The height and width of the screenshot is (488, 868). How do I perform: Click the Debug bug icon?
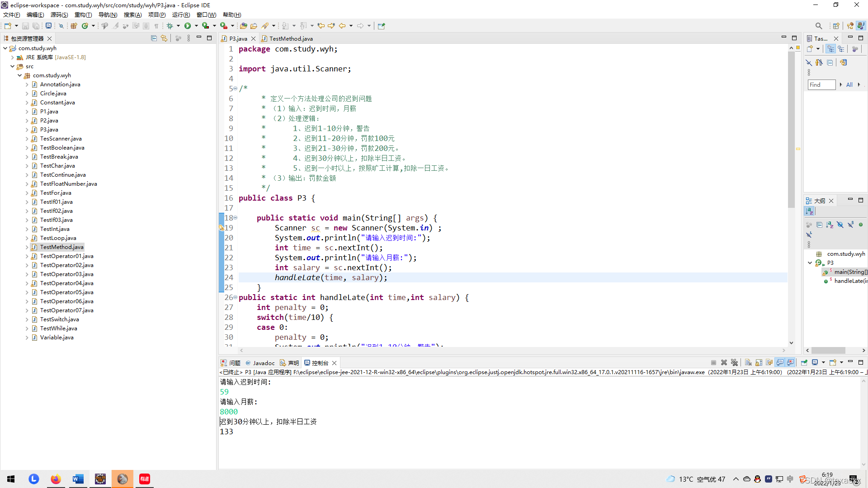(170, 26)
